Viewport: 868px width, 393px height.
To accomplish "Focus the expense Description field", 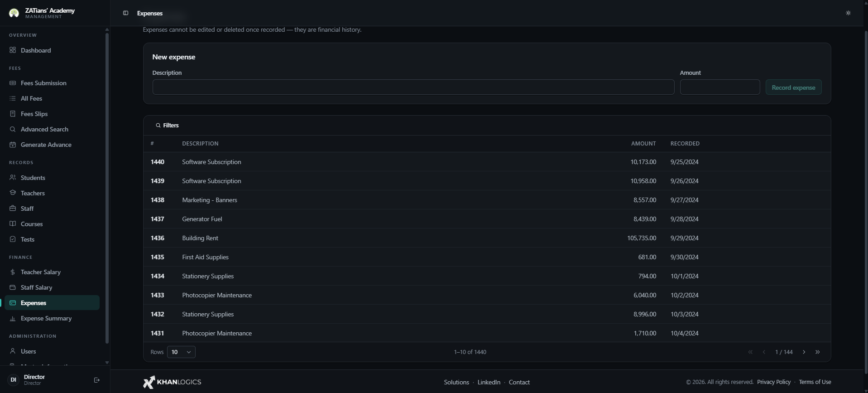I will 413,87.
